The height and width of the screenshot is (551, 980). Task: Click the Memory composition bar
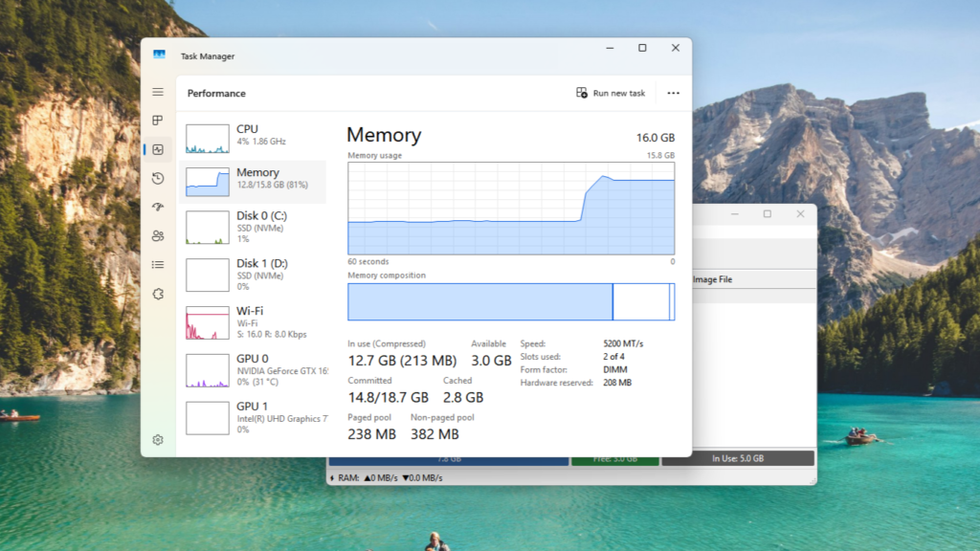click(510, 301)
